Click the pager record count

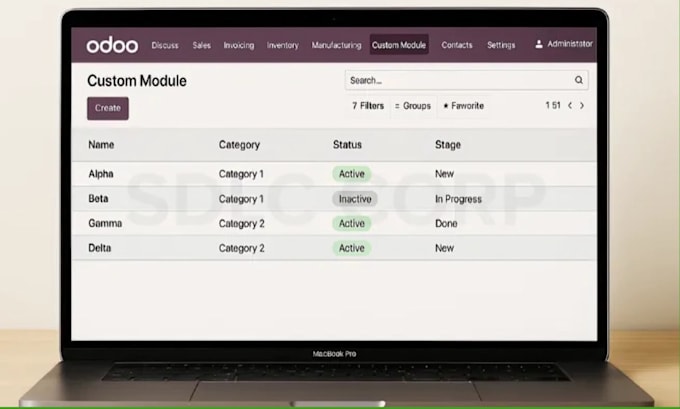(x=553, y=105)
